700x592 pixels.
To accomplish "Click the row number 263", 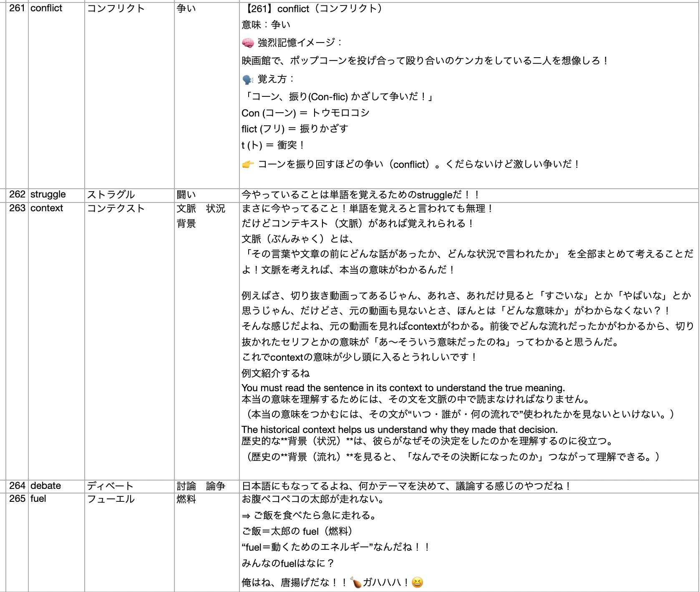I will (17, 208).
